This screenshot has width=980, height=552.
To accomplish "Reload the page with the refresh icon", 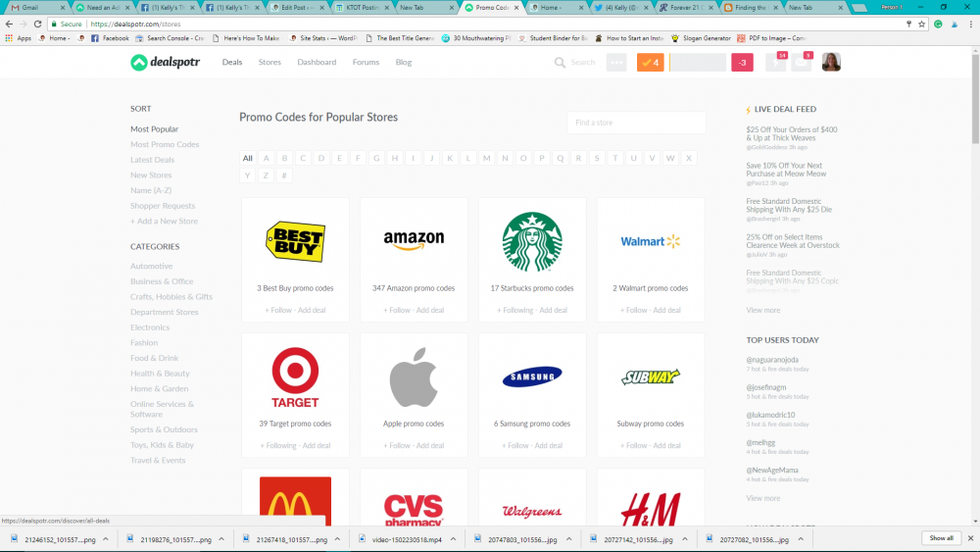I will coord(37,24).
